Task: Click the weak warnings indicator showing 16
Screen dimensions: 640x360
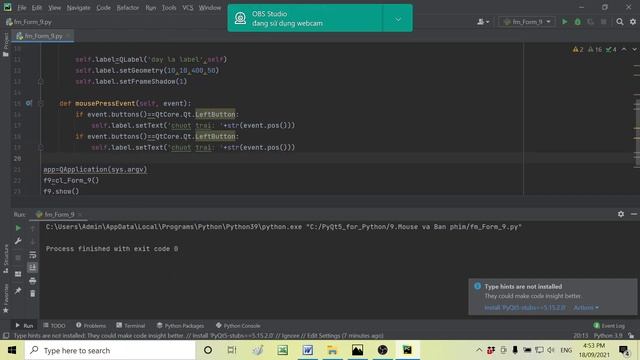Action: click(x=595, y=49)
